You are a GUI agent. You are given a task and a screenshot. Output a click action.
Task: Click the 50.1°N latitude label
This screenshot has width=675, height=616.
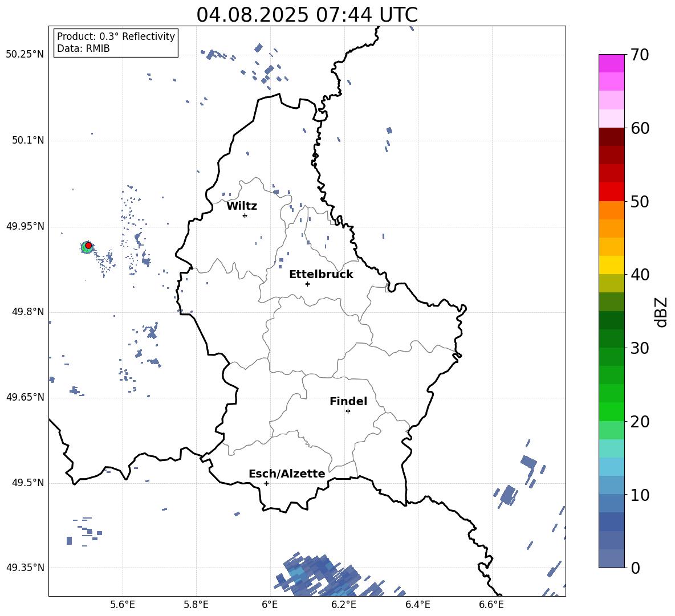(27, 141)
